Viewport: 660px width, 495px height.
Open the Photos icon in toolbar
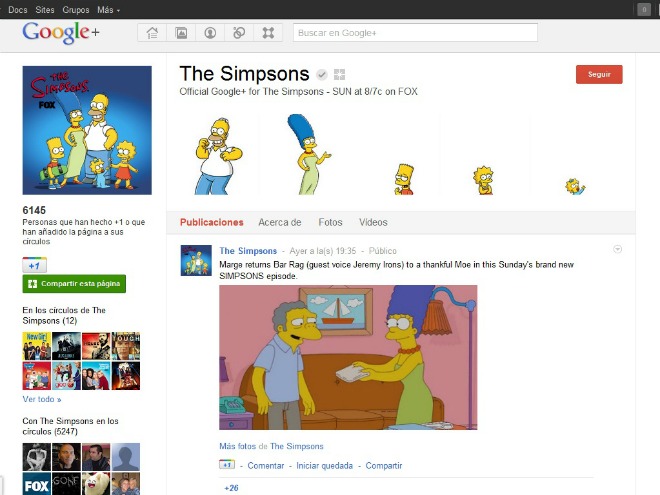click(181, 33)
